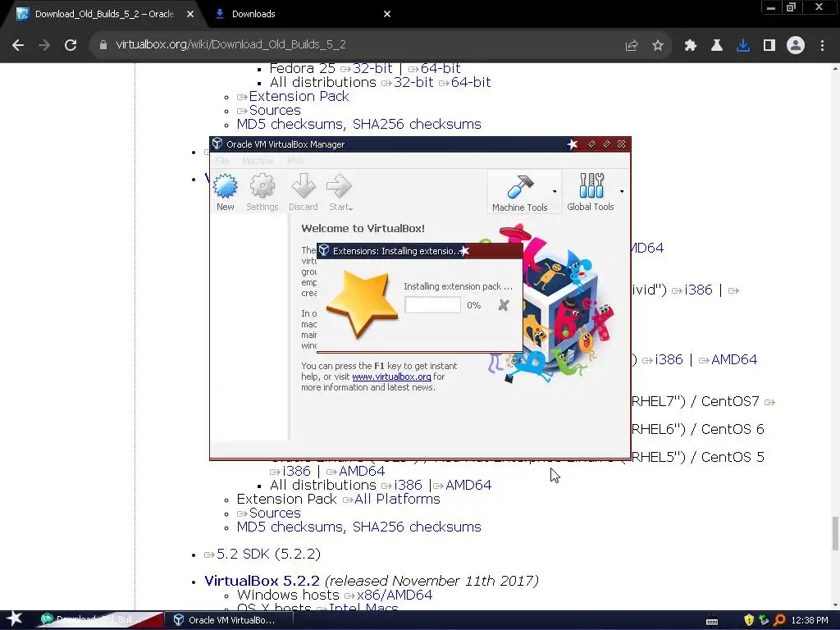Click the 12:38 PM taskbar clock
This screenshot has height=630, width=840.
(x=810, y=620)
